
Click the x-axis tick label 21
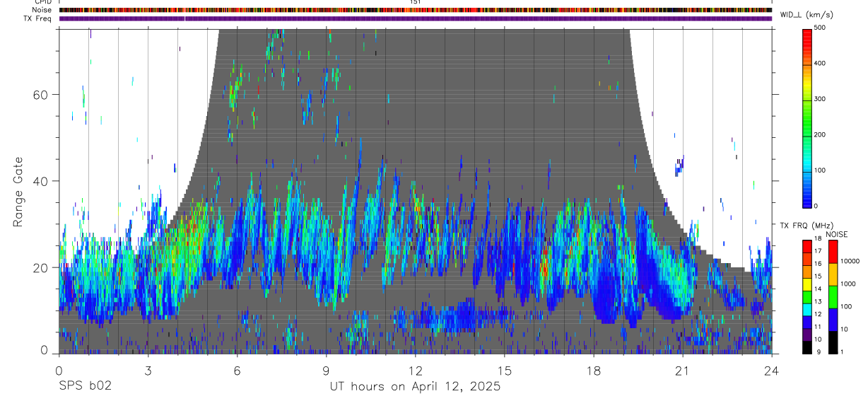[x=682, y=371]
